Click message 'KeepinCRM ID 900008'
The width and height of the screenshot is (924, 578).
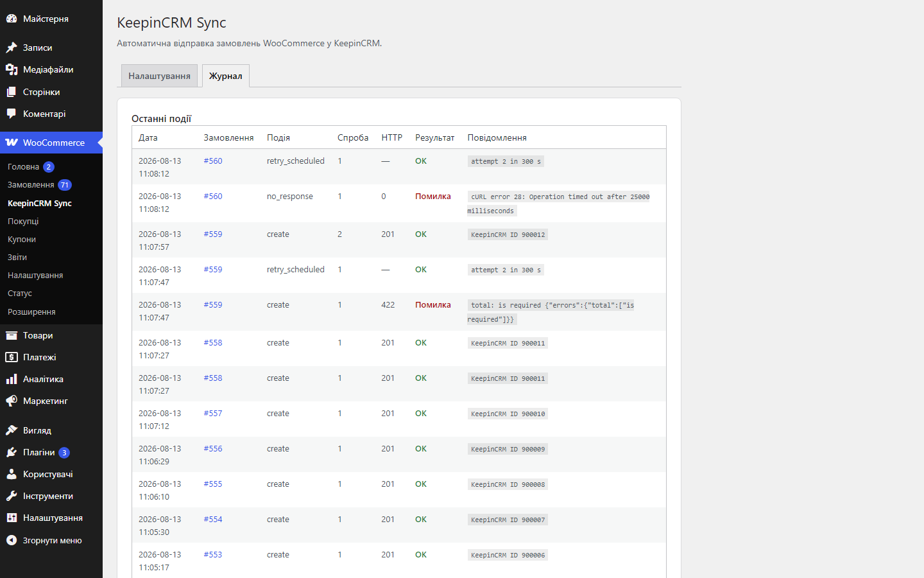pos(508,484)
